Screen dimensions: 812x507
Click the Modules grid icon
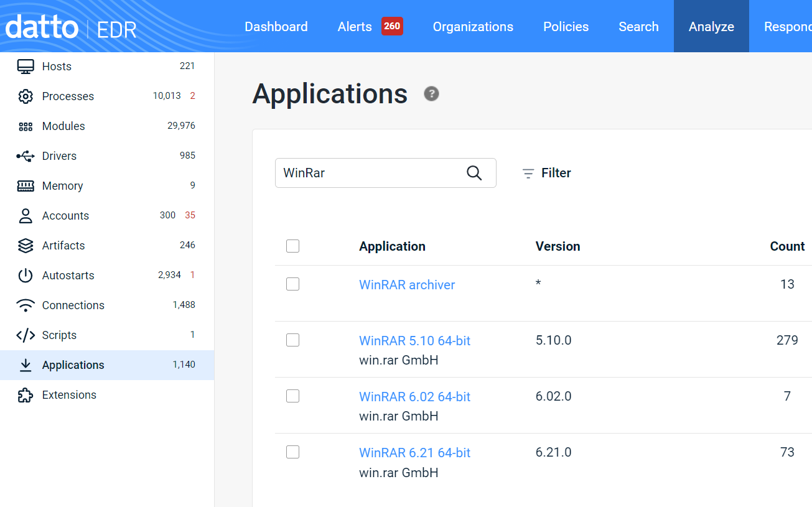tap(26, 126)
